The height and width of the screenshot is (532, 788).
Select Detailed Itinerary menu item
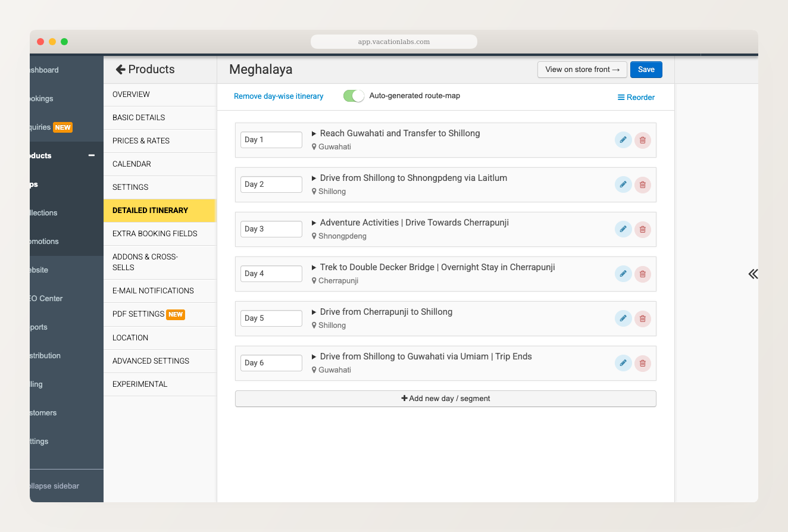160,211
